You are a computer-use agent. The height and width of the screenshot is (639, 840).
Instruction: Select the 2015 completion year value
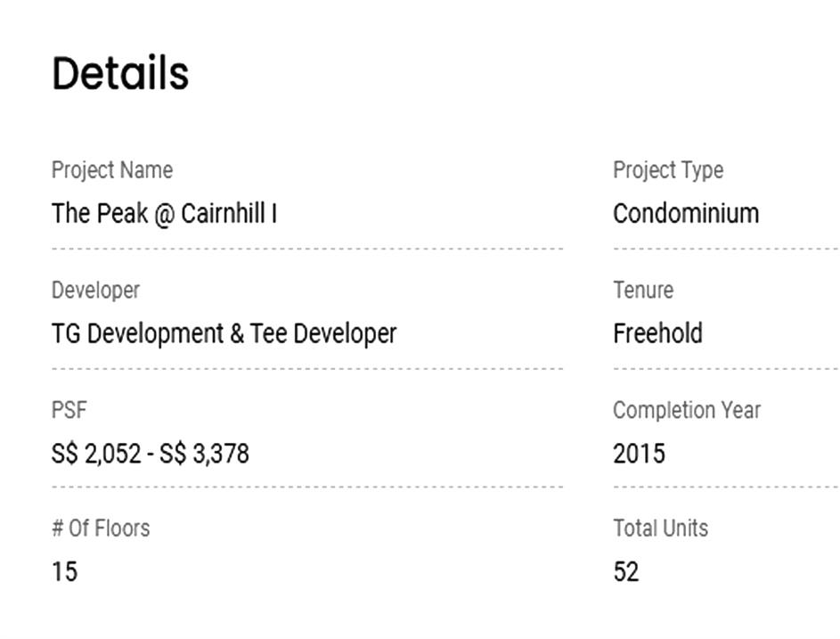639,455
